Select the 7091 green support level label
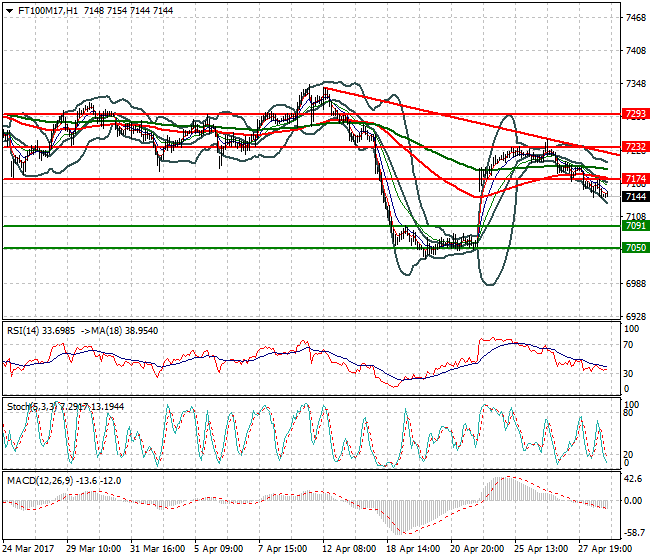The image size is (660, 560). tap(636, 226)
